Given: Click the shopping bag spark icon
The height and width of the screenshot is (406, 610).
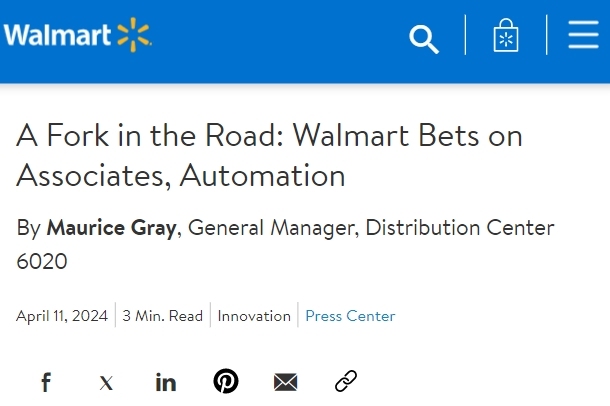Looking at the screenshot, I should [x=506, y=37].
